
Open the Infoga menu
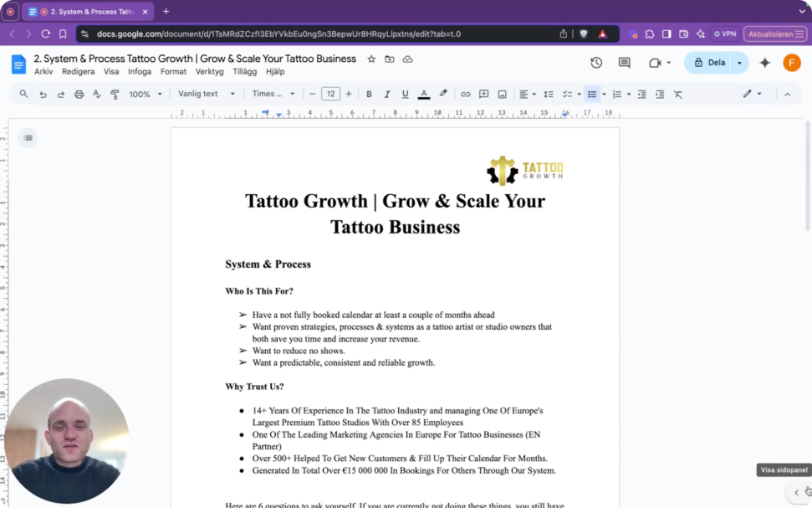tap(140, 71)
